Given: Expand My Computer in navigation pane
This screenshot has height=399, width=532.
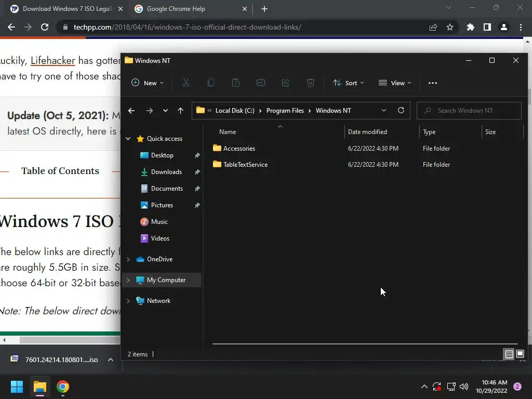Looking at the screenshot, I should pos(128,280).
